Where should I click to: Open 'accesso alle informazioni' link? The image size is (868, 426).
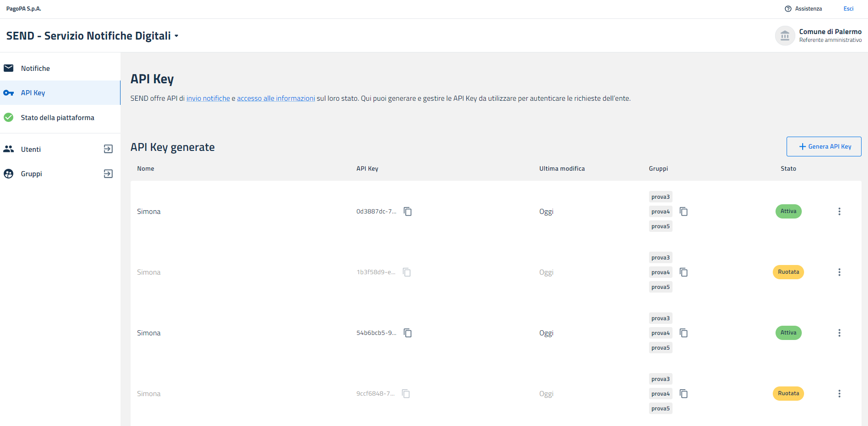click(276, 98)
